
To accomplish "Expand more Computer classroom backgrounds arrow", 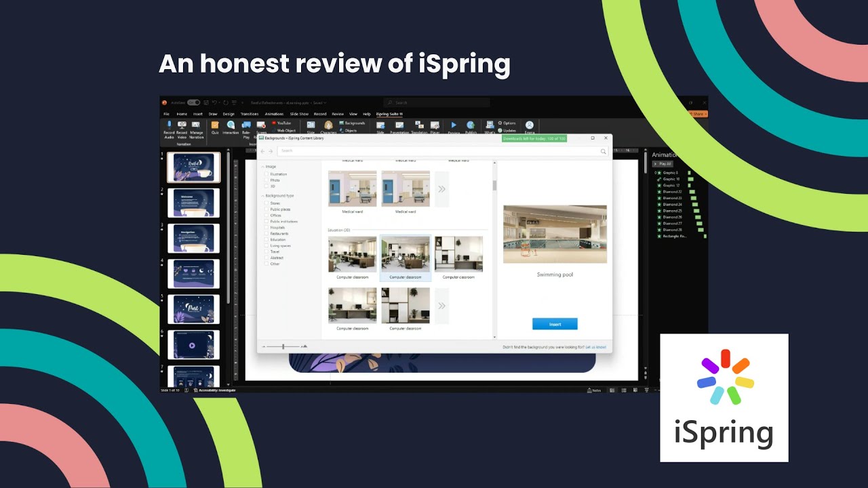I will point(441,306).
